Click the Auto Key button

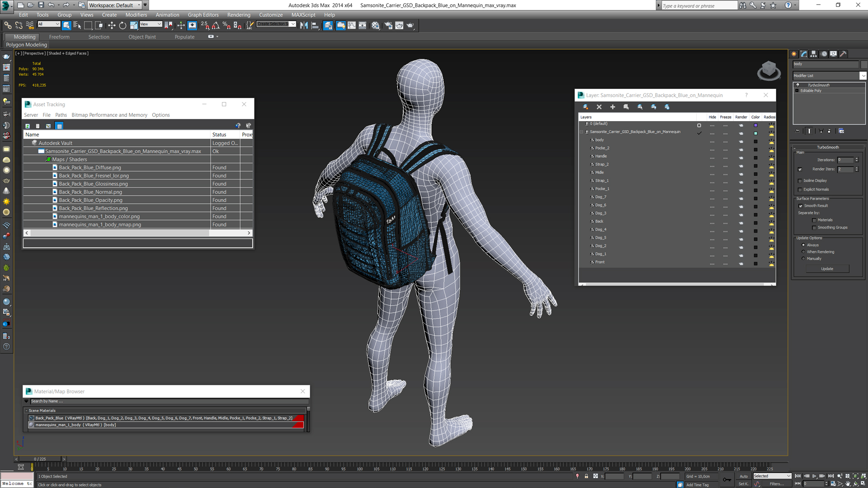click(x=744, y=476)
